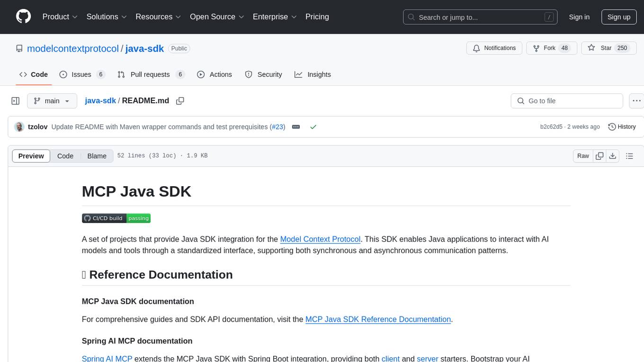Open the document outline list icon
Image resolution: width=644 pixels, height=362 pixels.
[630, 156]
